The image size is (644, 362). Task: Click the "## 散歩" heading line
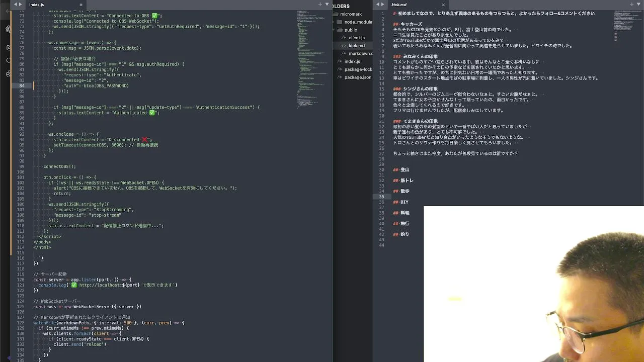coord(401,192)
